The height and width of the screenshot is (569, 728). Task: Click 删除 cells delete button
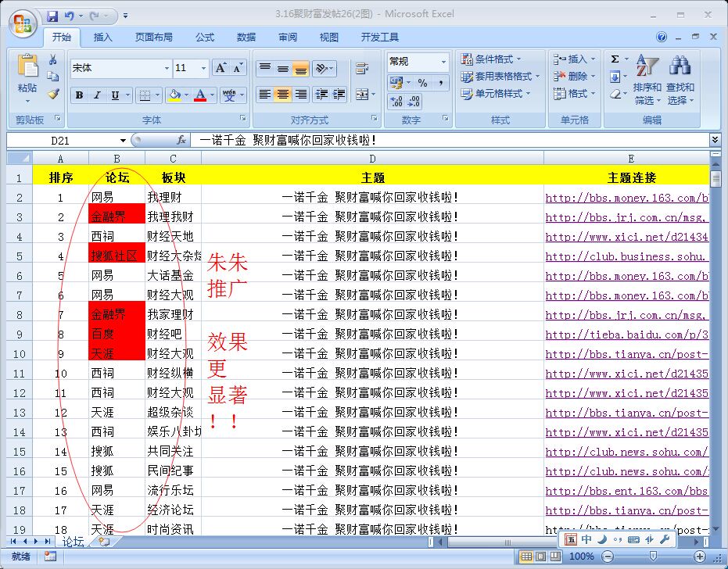click(574, 76)
